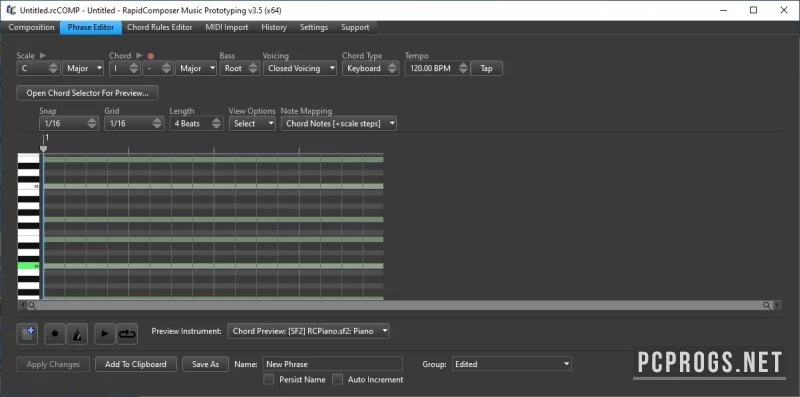The height and width of the screenshot is (397, 800).
Task: Adjust the Snap 1/16 stepper
Action: tap(92, 123)
